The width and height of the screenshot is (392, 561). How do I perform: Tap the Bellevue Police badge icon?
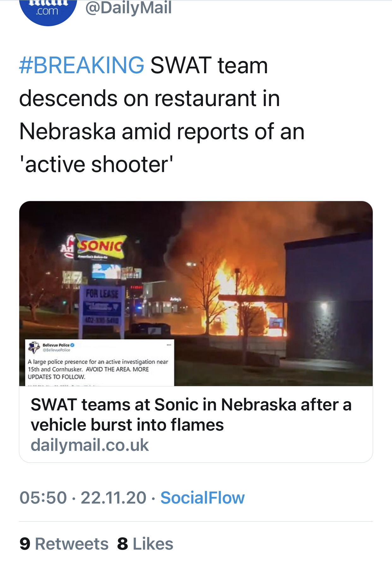(34, 347)
